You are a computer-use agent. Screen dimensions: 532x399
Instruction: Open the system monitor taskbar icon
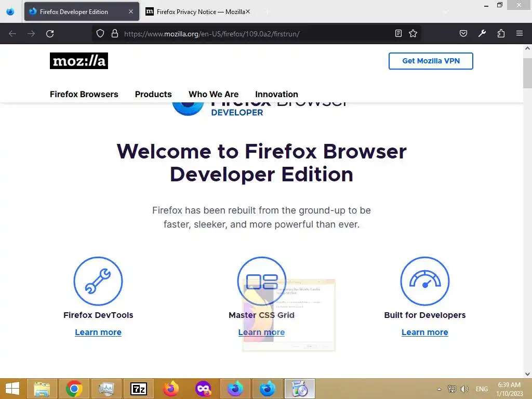click(106, 389)
